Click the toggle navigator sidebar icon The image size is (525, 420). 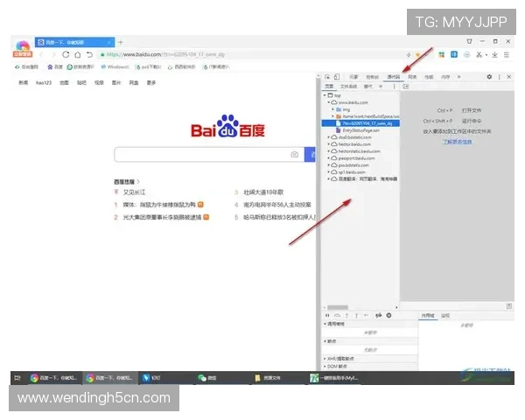click(x=405, y=87)
